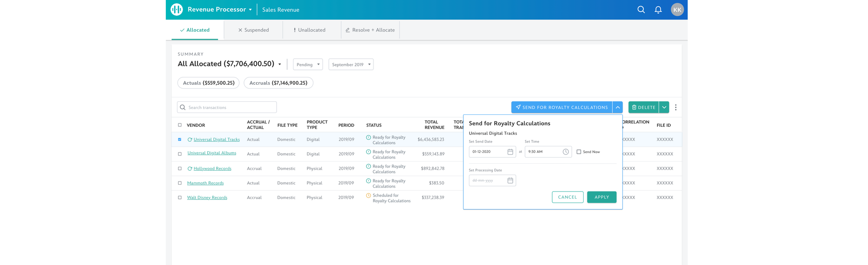This screenshot has height=265, width=868.
Task: Open the Universal Digital Tracks vendor link
Action: pos(217,139)
